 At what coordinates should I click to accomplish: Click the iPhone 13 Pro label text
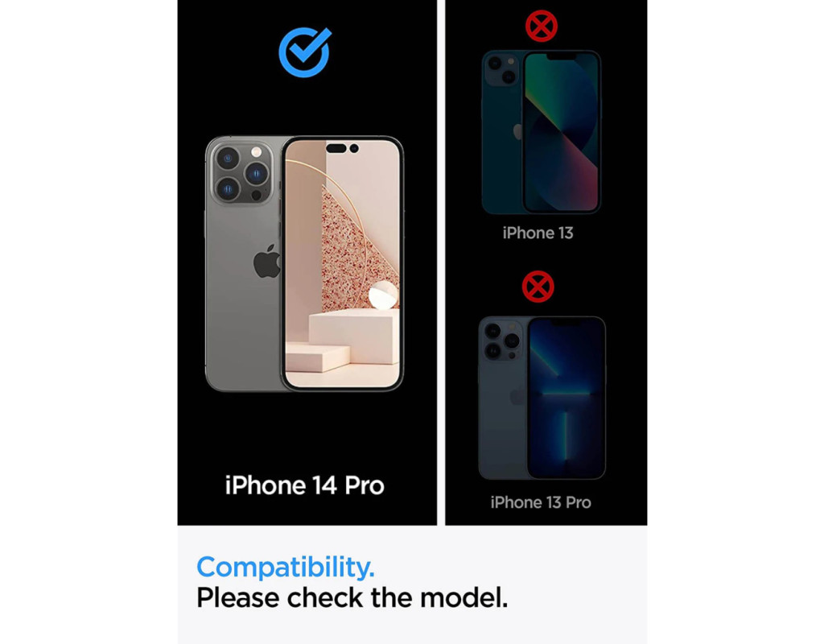click(x=541, y=502)
